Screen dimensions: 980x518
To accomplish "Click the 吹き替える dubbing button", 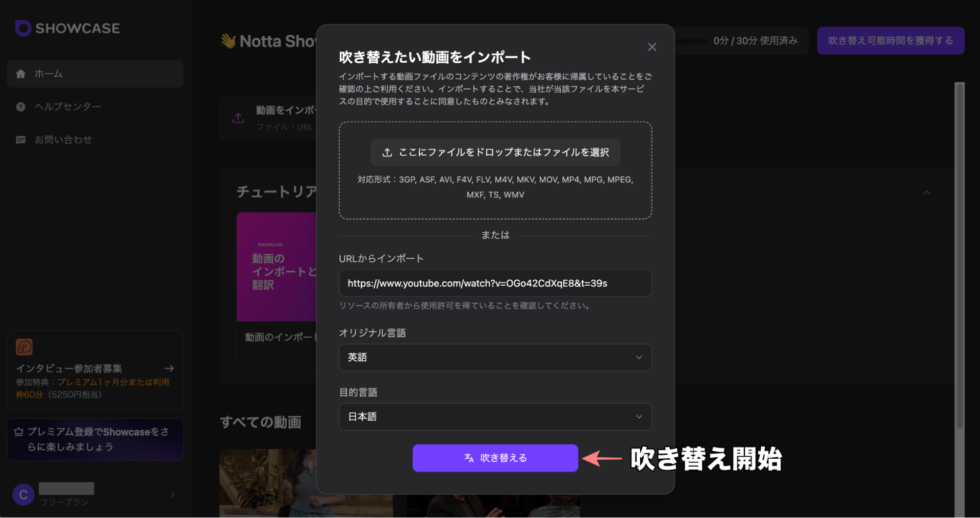I will coord(495,458).
